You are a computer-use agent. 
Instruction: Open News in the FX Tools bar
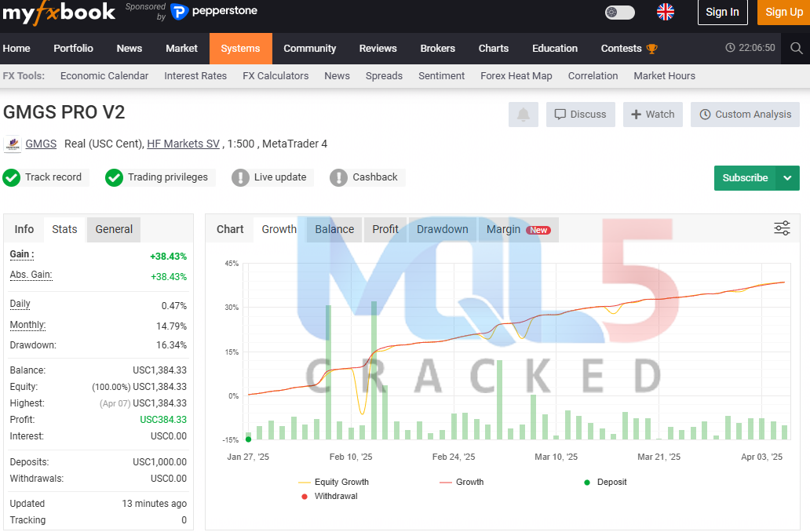pos(337,76)
